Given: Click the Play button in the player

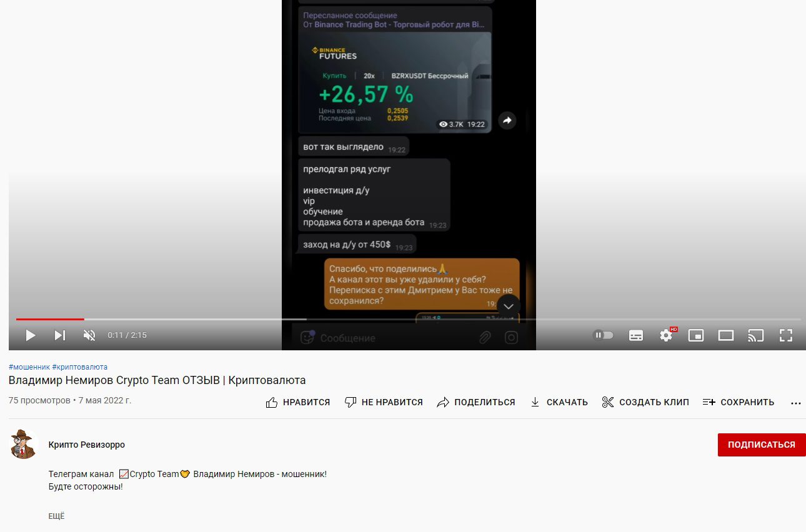Looking at the screenshot, I should pyautogui.click(x=30, y=335).
